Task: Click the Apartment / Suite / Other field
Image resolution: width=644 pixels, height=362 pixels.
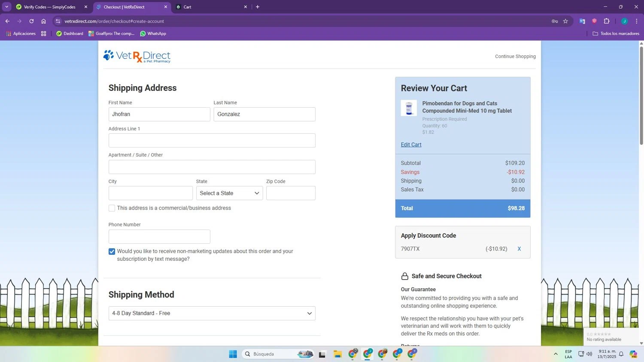Action: [212, 167]
